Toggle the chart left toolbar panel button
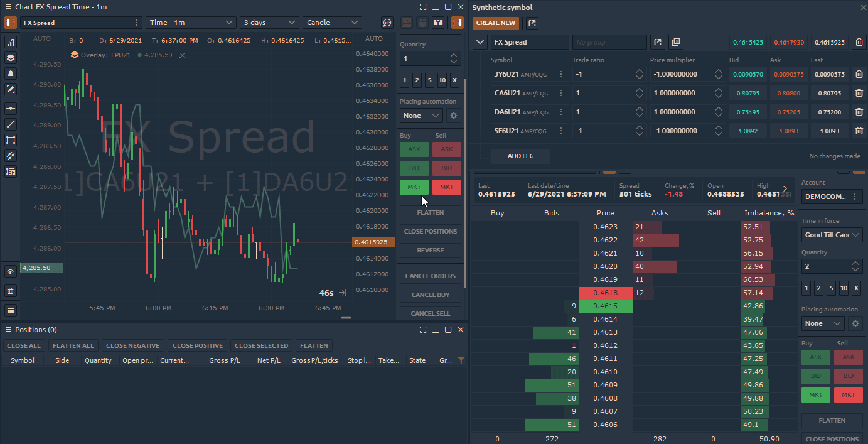This screenshot has width=868, height=444. [x=11, y=23]
